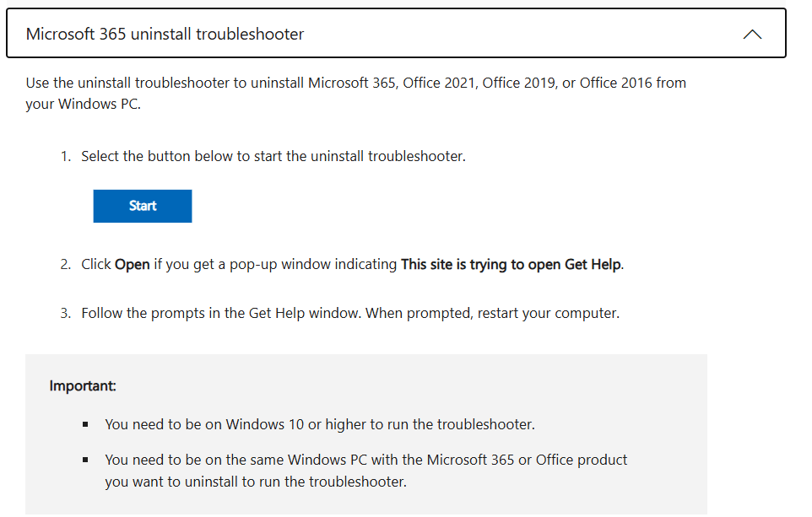Click the list number 3 marker
The width and height of the screenshot is (812, 517).
click(x=65, y=313)
